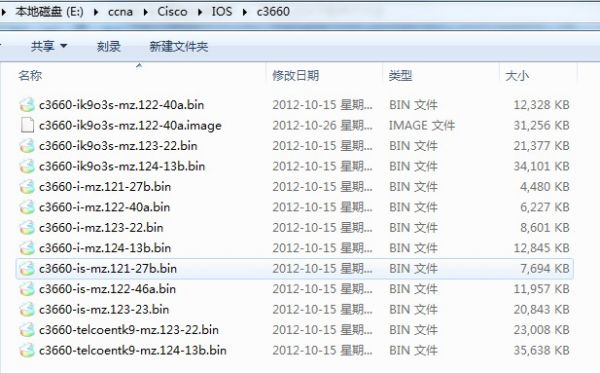Expand arrow after Cisco breadcrumb
The height and width of the screenshot is (373, 600).
click(200, 12)
